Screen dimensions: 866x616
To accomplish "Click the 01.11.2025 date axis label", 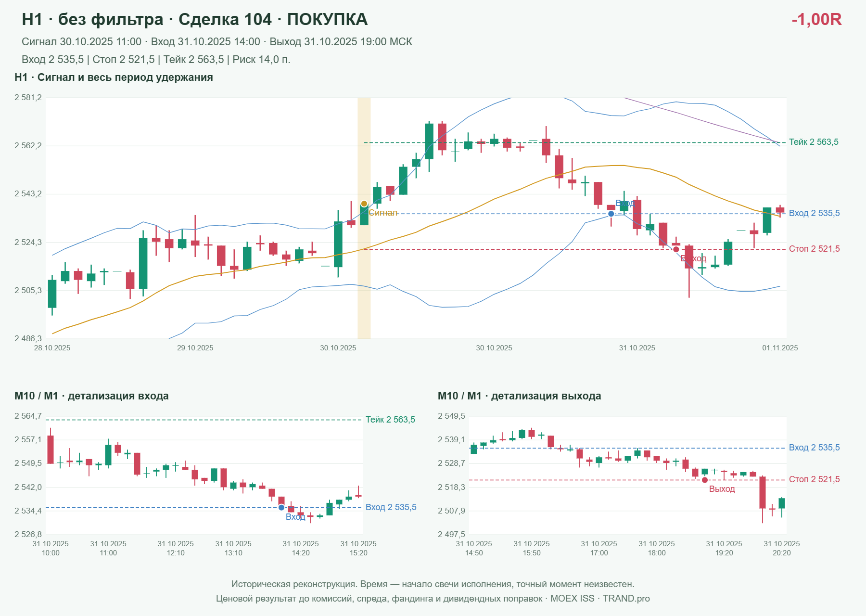I will click(780, 348).
